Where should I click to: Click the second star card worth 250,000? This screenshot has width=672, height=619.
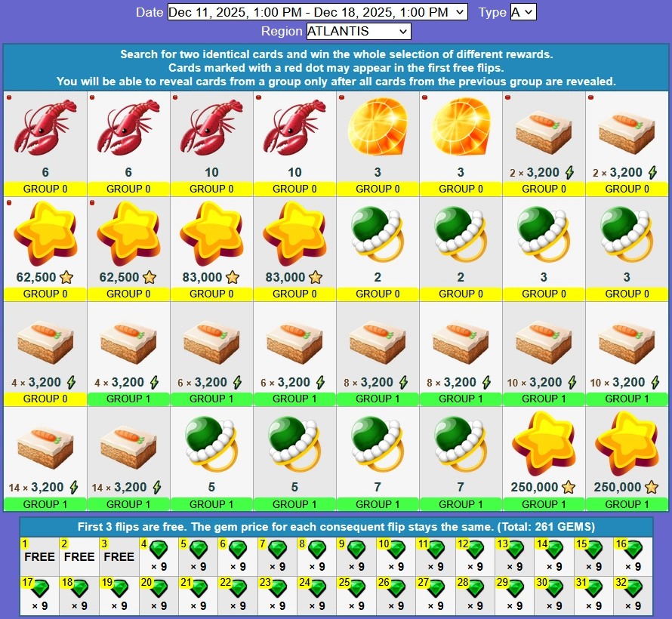[627, 459]
